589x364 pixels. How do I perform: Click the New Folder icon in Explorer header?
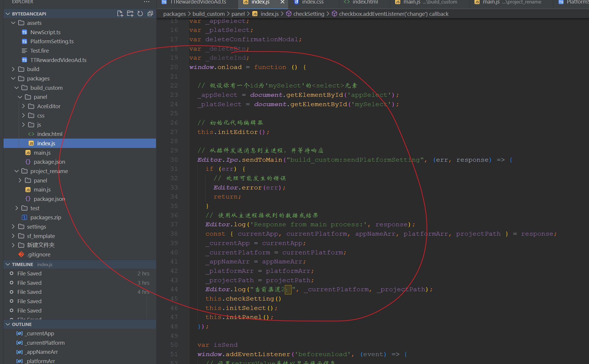(x=130, y=14)
